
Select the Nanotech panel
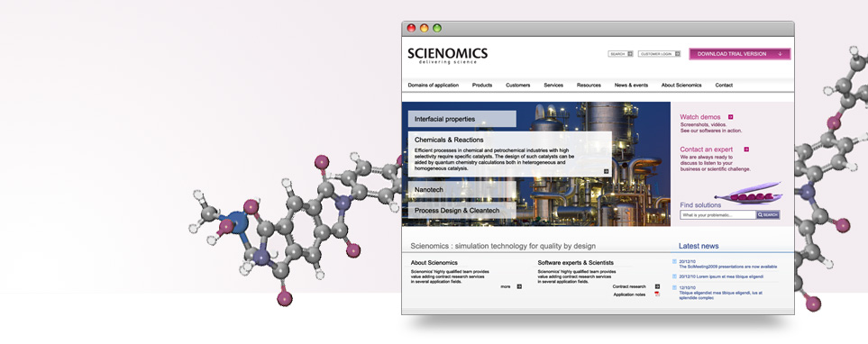click(x=462, y=190)
